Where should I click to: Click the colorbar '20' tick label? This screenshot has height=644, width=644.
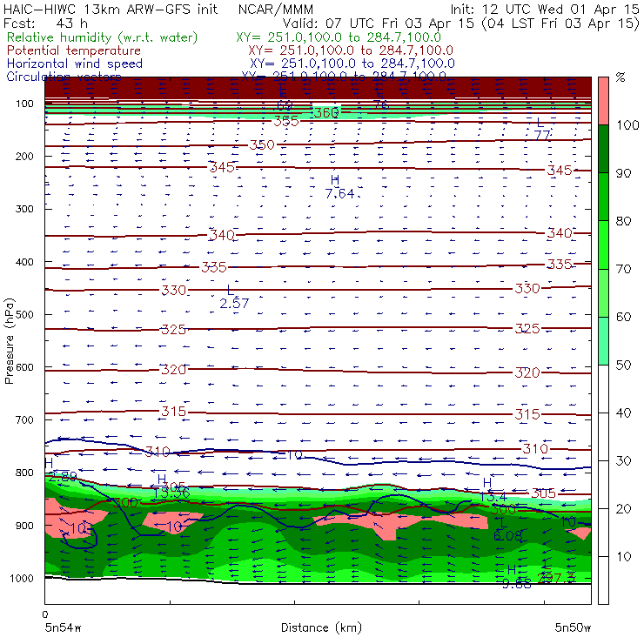pos(623,509)
